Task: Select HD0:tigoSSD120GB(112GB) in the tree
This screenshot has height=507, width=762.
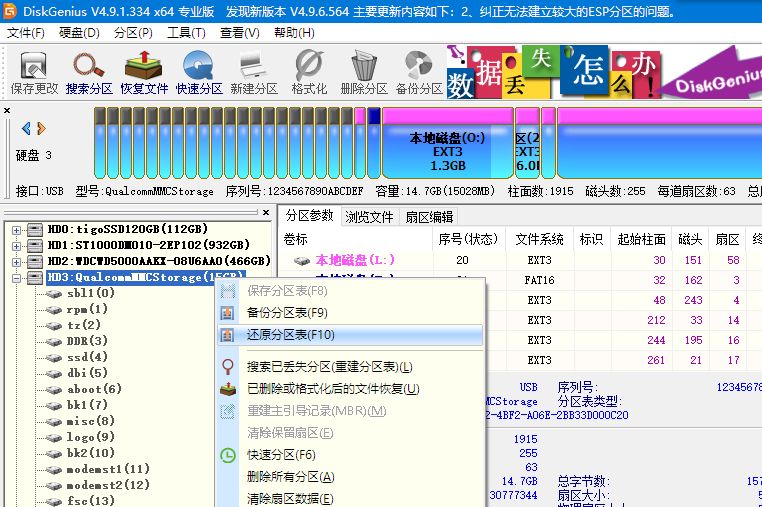Action: [127, 229]
